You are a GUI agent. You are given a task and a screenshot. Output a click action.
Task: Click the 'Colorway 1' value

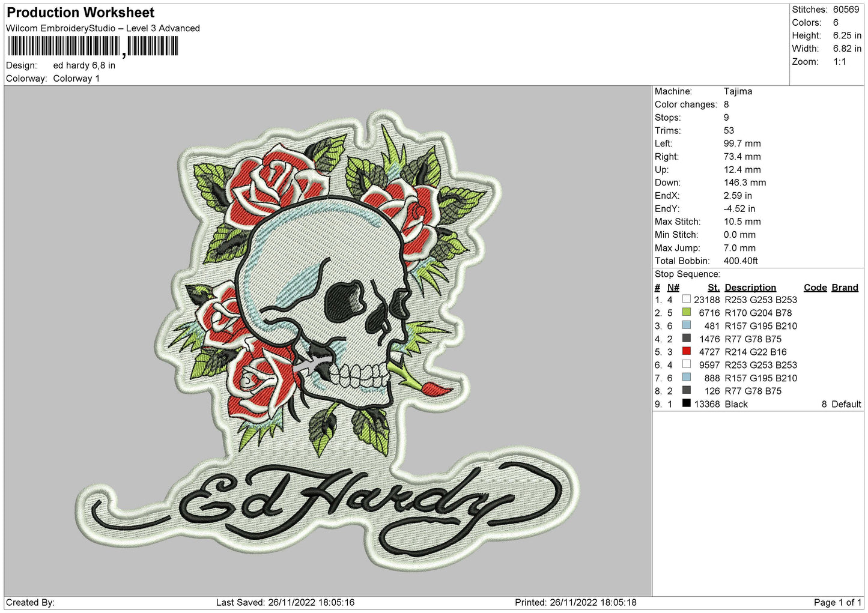(x=76, y=79)
